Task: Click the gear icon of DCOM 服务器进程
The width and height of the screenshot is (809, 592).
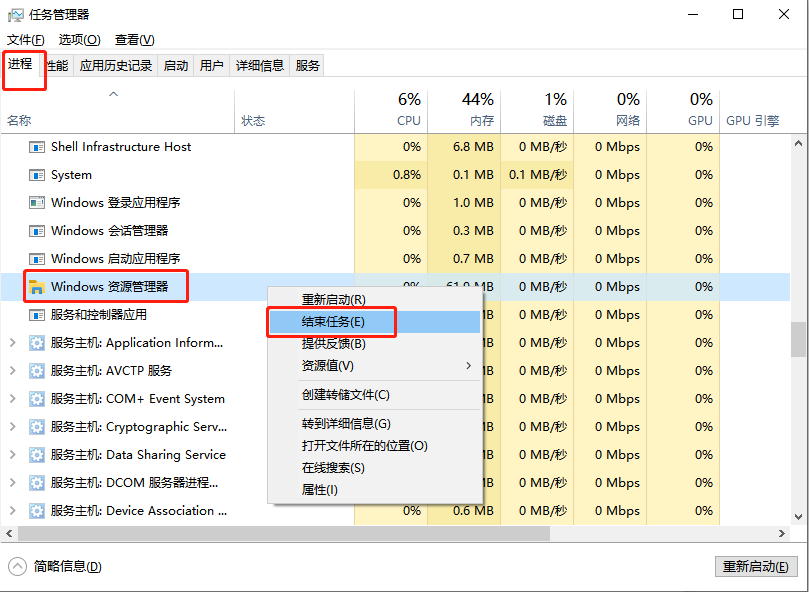Action: (37, 483)
